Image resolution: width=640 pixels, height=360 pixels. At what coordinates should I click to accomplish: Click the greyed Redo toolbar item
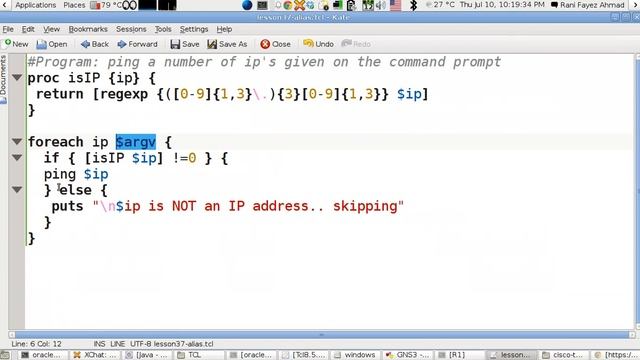point(356,44)
